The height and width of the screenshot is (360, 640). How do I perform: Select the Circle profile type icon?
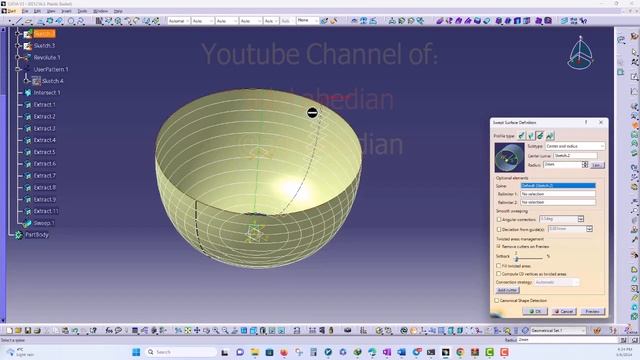pos(540,136)
